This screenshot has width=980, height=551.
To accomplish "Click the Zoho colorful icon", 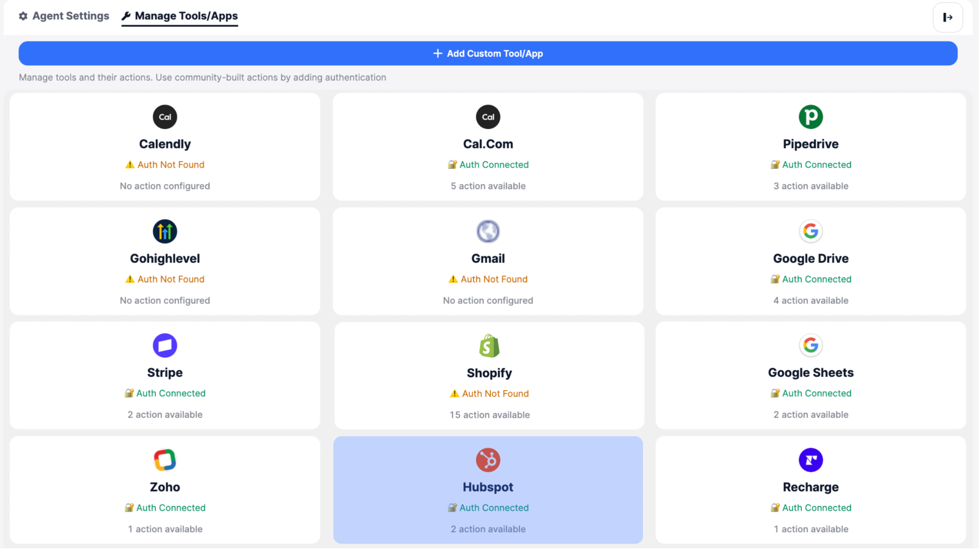I will click(x=165, y=460).
